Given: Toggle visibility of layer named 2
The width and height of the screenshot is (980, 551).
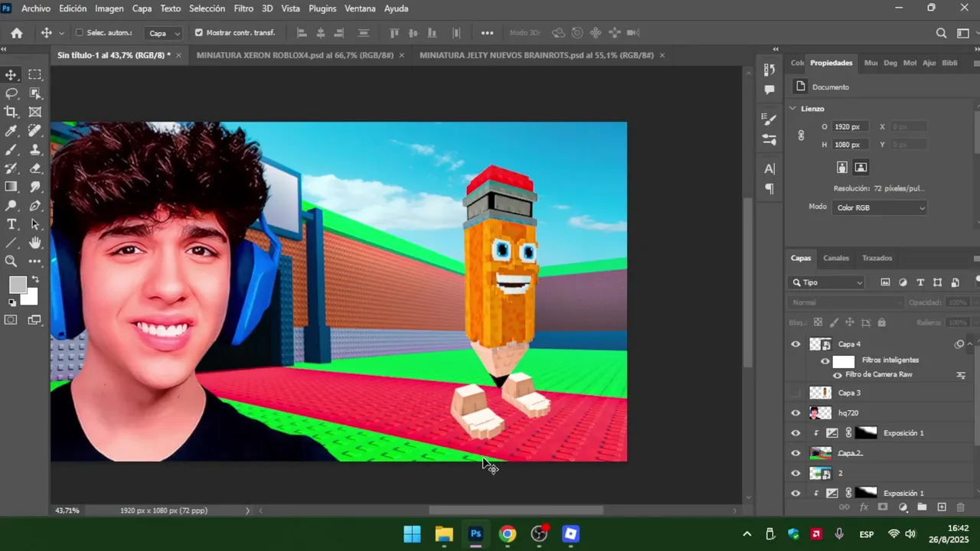Looking at the screenshot, I should tap(795, 473).
